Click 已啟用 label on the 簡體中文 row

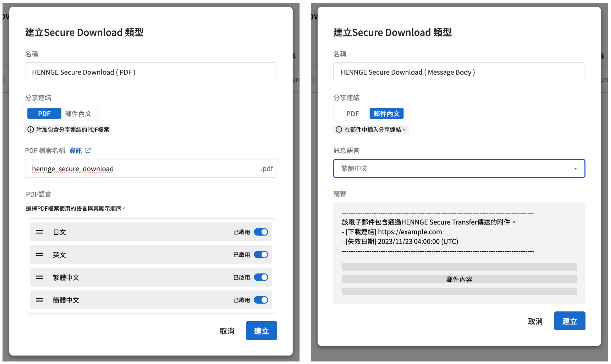(x=242, y=300)
